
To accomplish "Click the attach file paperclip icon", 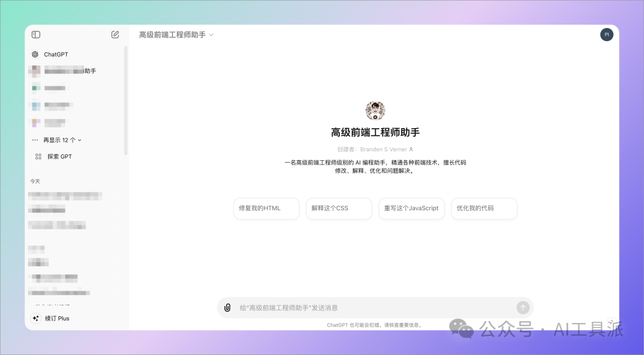I will click(x=227, y=308).
